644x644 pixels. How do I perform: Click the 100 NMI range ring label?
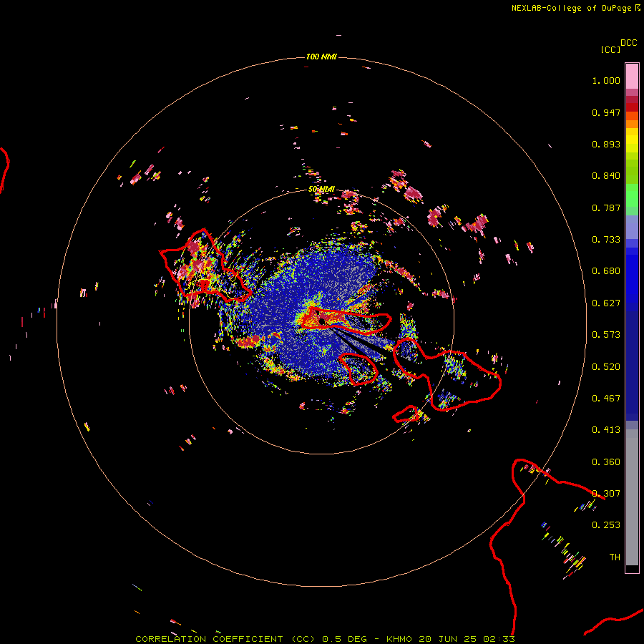[x=321, y=57]
